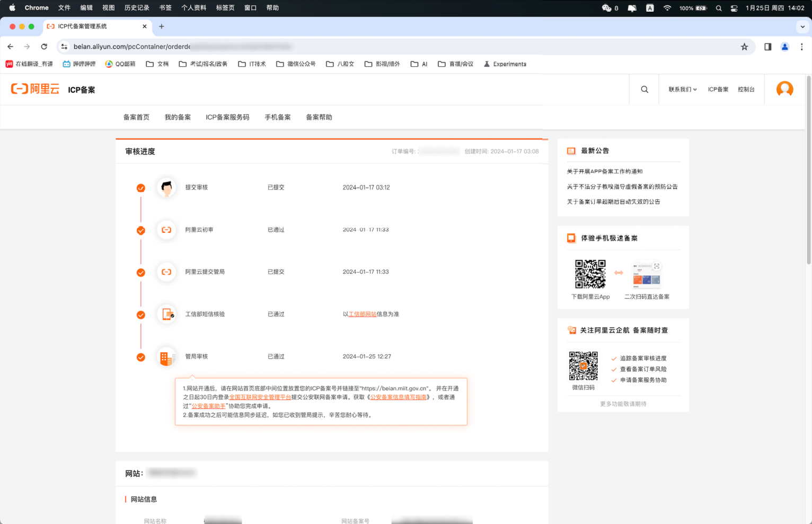Expand the 联系我们 dropdown
The width and height of the screenshot is (812, 524).
click(x=682, y=90)
